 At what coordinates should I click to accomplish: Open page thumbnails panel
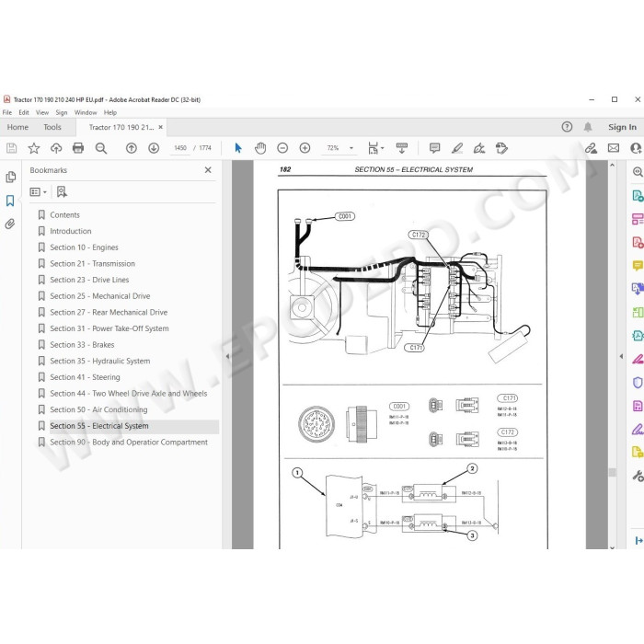[x=11, y=177]
